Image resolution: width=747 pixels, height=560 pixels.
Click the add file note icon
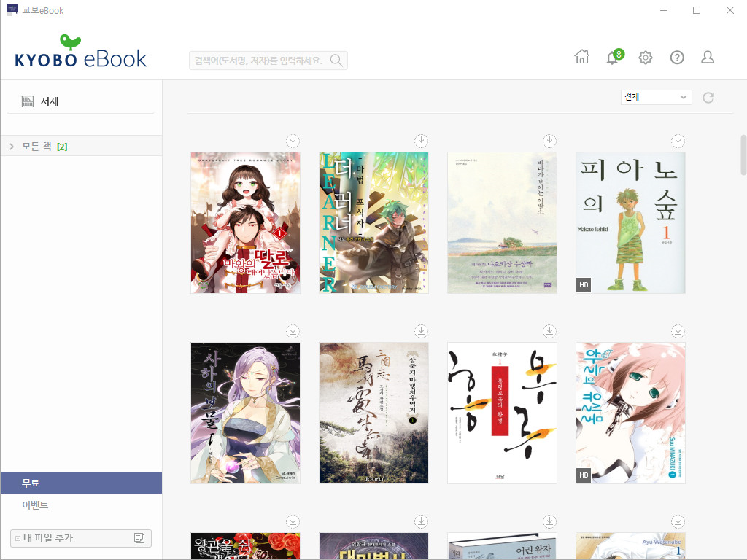[x=139, y=538]
